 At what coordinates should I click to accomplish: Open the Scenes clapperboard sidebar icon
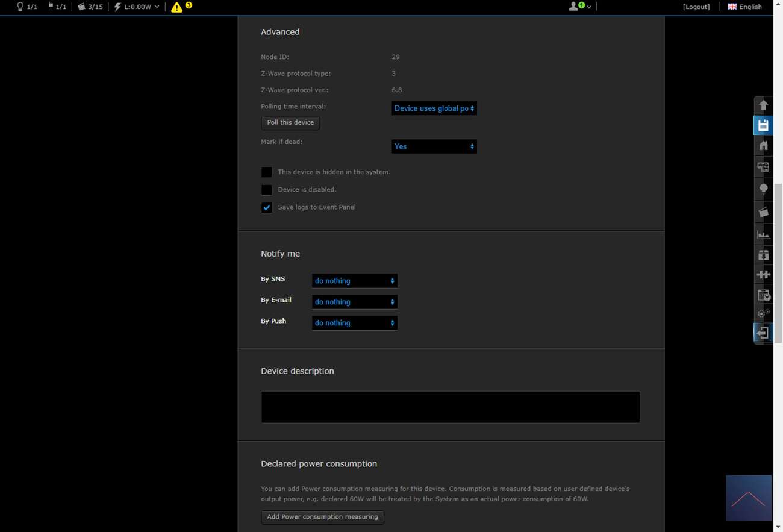(763, 212)
